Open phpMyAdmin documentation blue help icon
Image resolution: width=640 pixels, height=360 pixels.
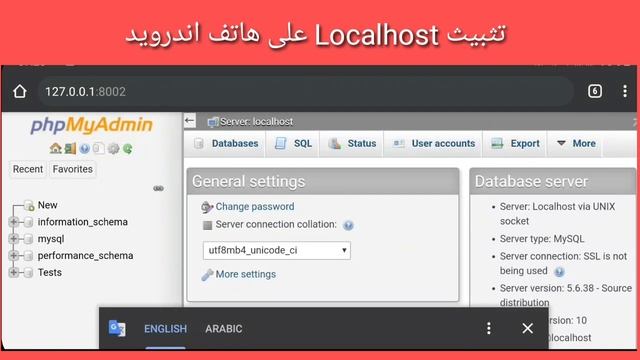point(84,149)
